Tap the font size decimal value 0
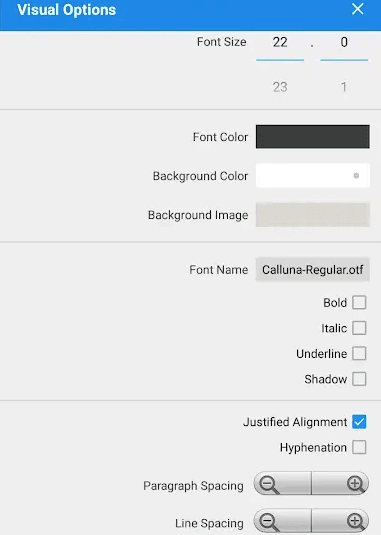 click(344, 42)
